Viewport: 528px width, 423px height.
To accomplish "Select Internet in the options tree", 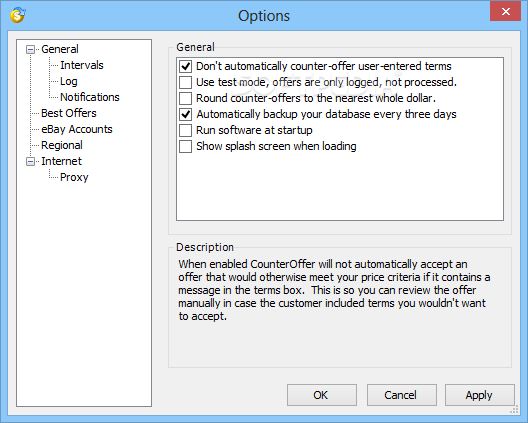I will click(x=61, y=161).
